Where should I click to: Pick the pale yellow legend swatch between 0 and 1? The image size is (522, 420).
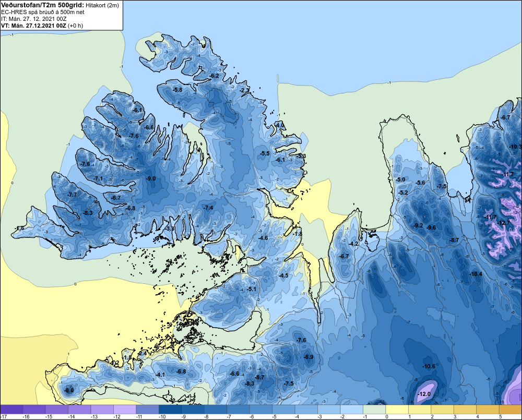pyautogui.click(x=397, y=410)
